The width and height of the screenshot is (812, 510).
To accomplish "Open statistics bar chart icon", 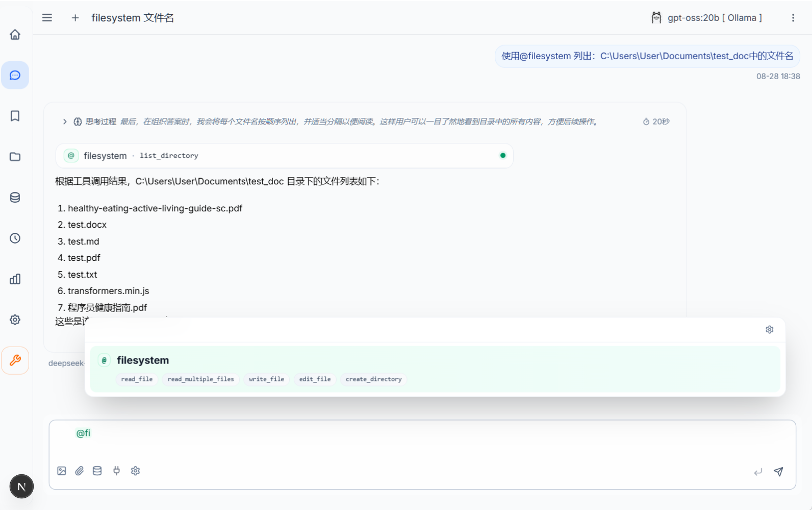I will point(15,279).
